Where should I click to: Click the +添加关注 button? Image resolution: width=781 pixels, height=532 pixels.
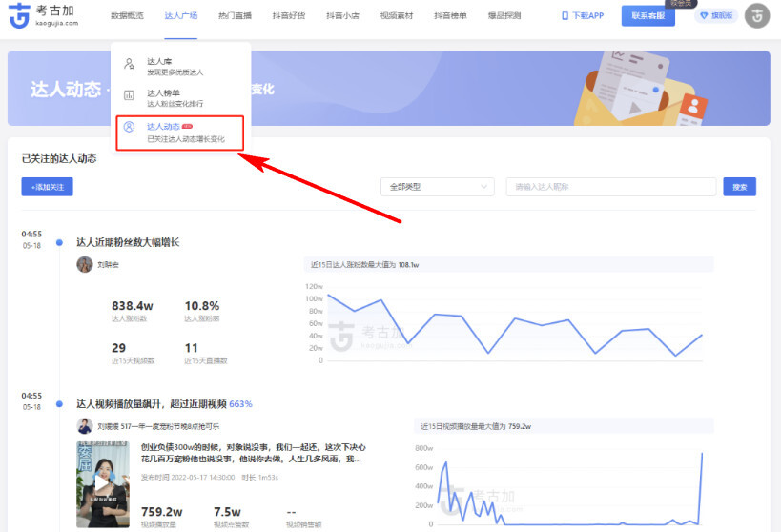point(47,187)
